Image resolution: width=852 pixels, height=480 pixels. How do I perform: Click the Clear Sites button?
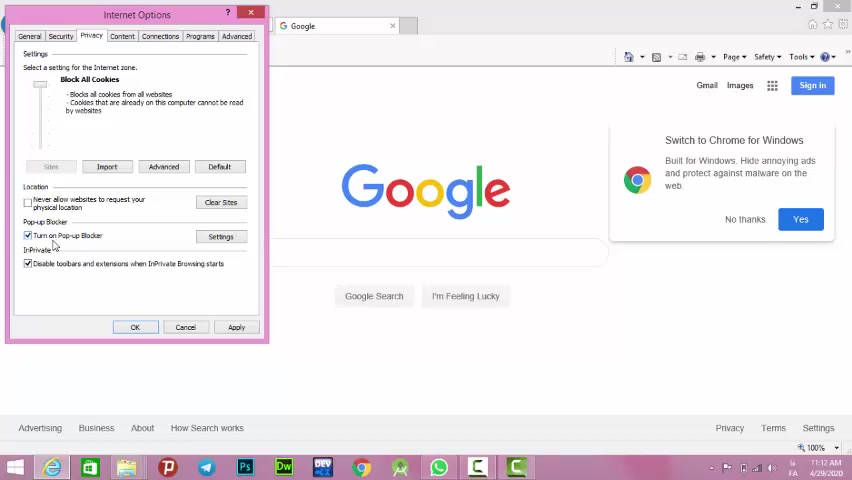pos(221,202)
